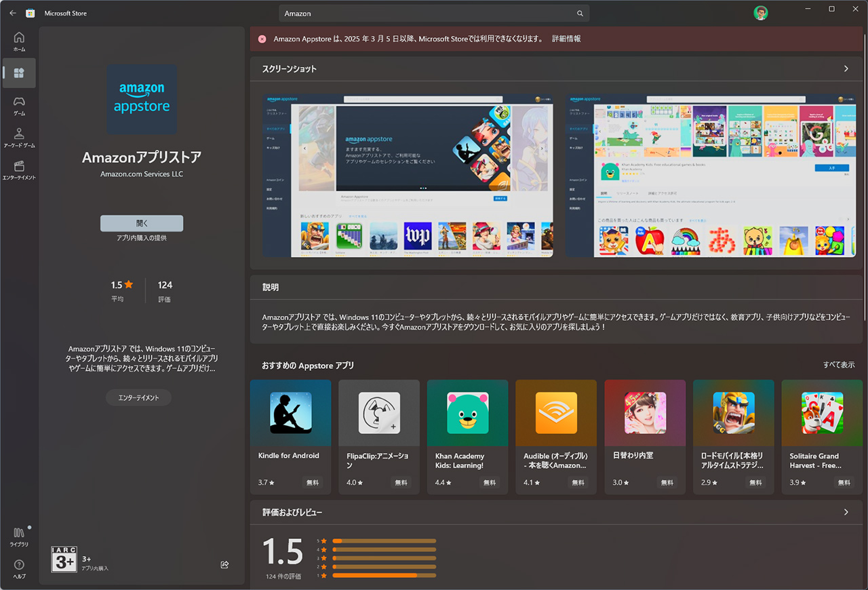Open the 詳細情報 link in banner
This screenshot has width=868, height=590.
coord(566,39)
